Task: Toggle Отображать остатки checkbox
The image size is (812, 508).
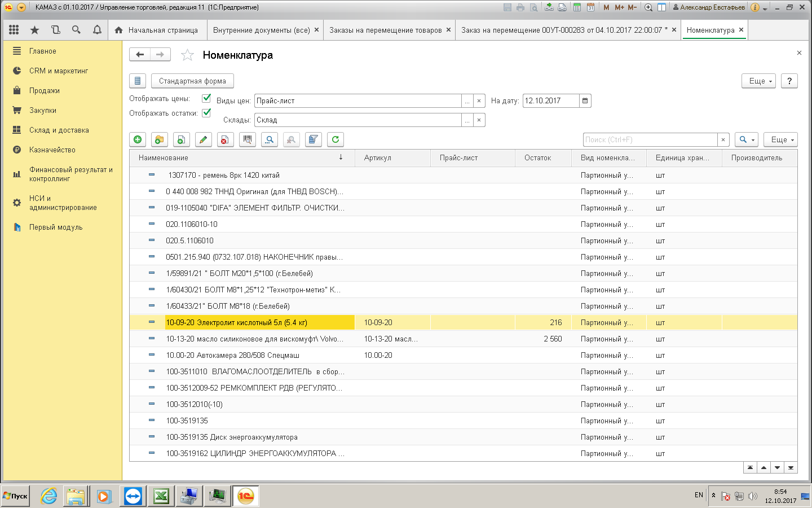Action: [206, 113]
